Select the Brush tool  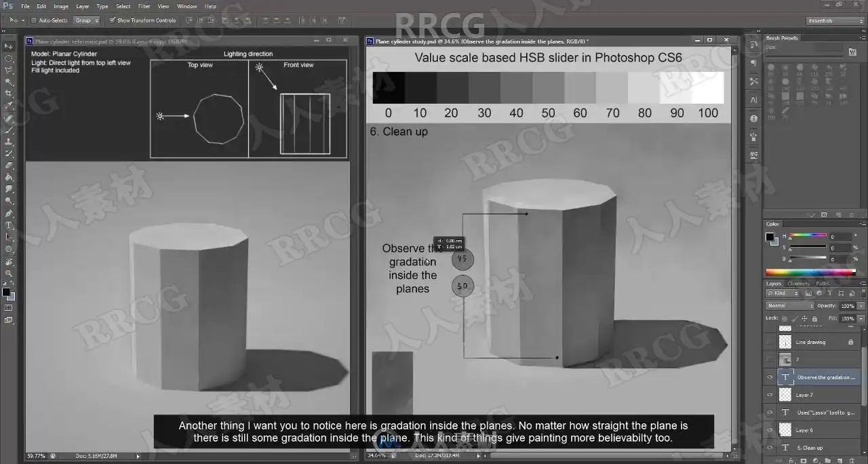click(x=9, y=130)
